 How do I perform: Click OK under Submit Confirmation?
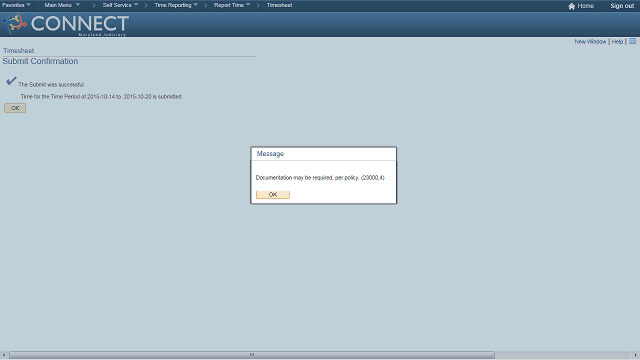(x=15, y=108)
